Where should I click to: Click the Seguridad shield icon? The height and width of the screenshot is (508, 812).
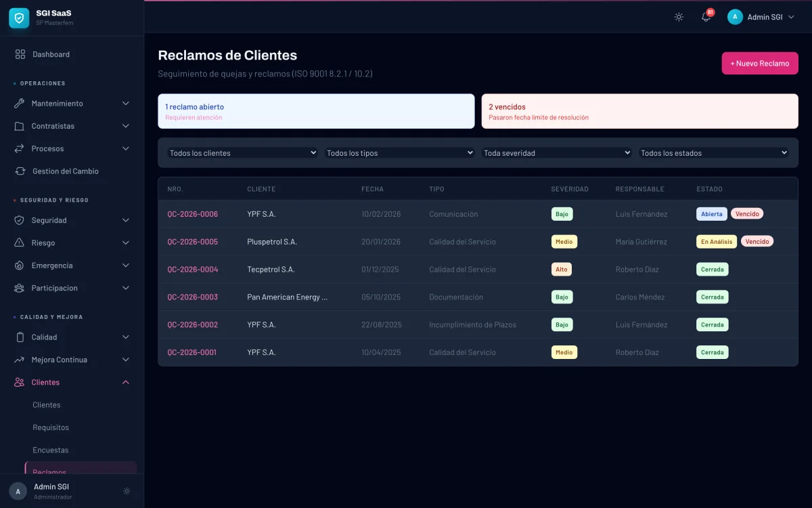[19, 220]
